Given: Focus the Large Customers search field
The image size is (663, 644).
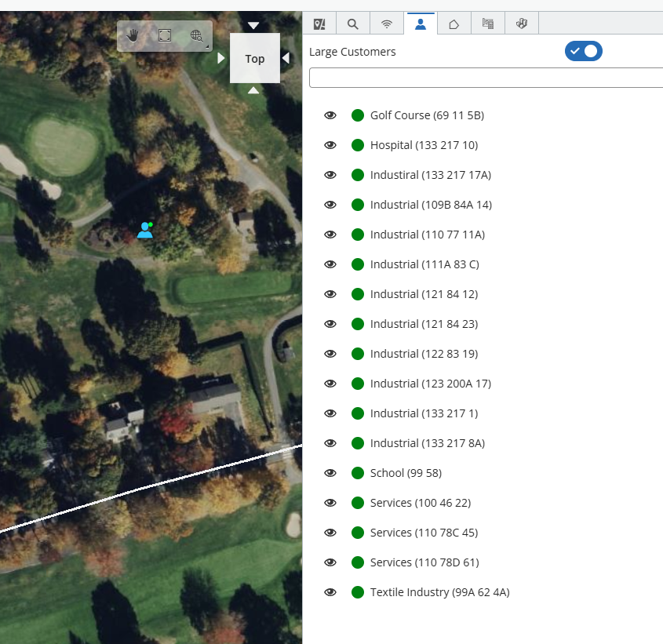Looking at the screenshot, I should pos(486,78).
